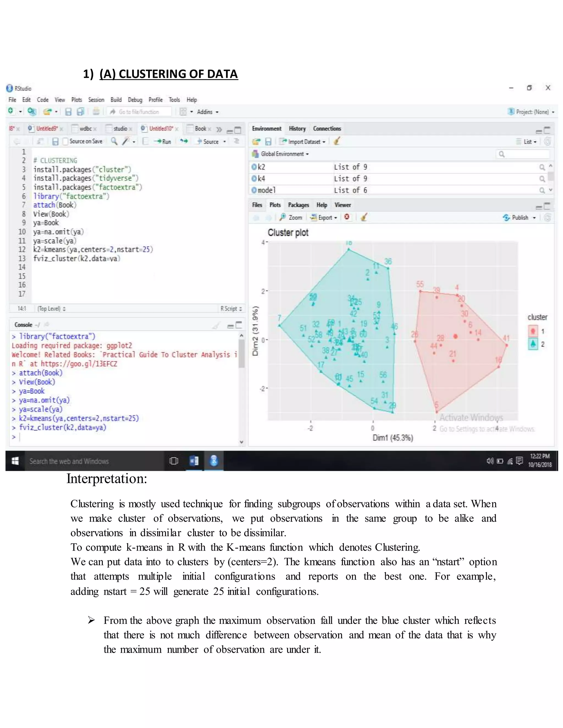Open the Session menu

pos(96,100)
